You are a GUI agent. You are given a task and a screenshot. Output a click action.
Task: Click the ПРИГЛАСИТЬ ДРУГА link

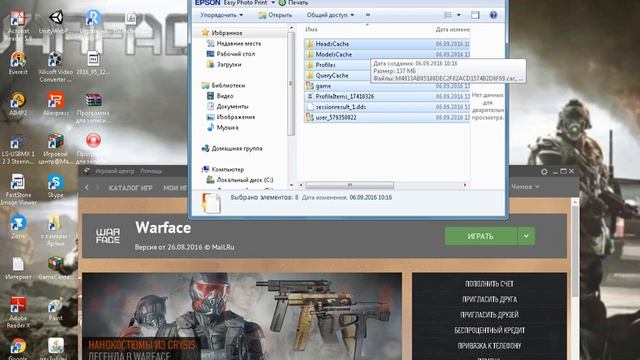[489, 299]
